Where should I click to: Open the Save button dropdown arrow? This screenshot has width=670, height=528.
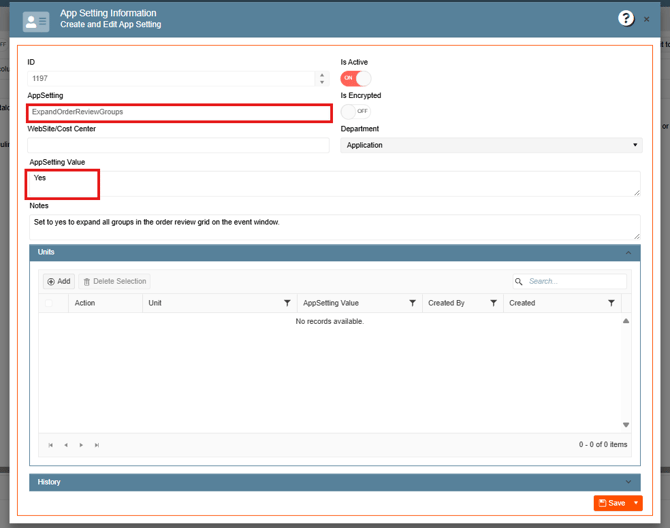click(x=636, y=503)
